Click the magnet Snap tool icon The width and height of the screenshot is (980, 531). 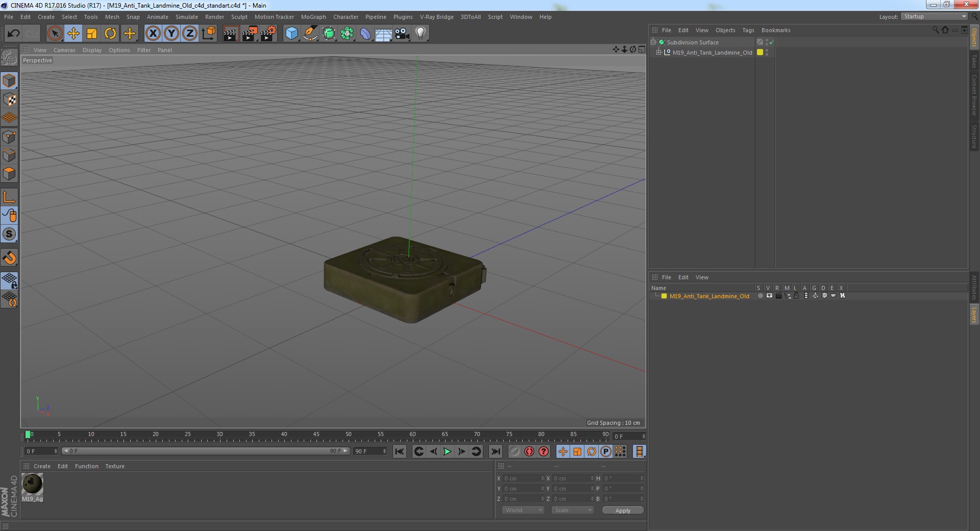click(9, 258)
